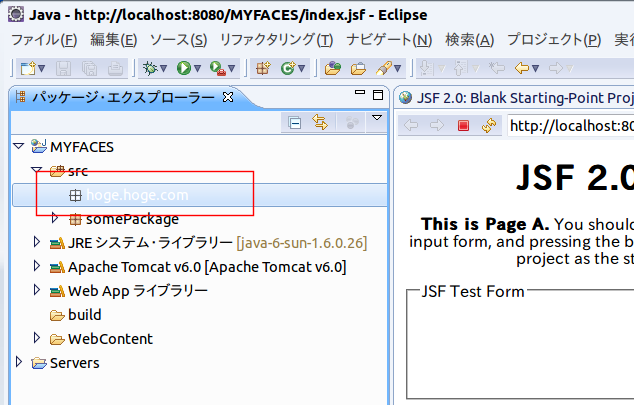Click the New wizard toolbar icon
Image resolution: width=634 pixels, height=405 pixels.
(28, 69)
